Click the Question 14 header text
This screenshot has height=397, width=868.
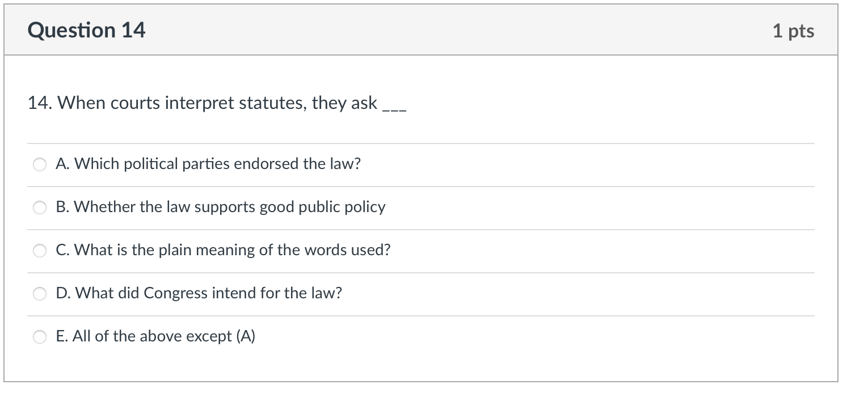point(87,29)
